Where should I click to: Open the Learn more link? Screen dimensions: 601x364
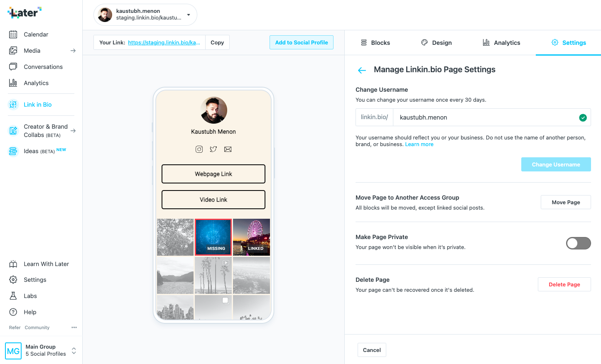coord(419,144)
